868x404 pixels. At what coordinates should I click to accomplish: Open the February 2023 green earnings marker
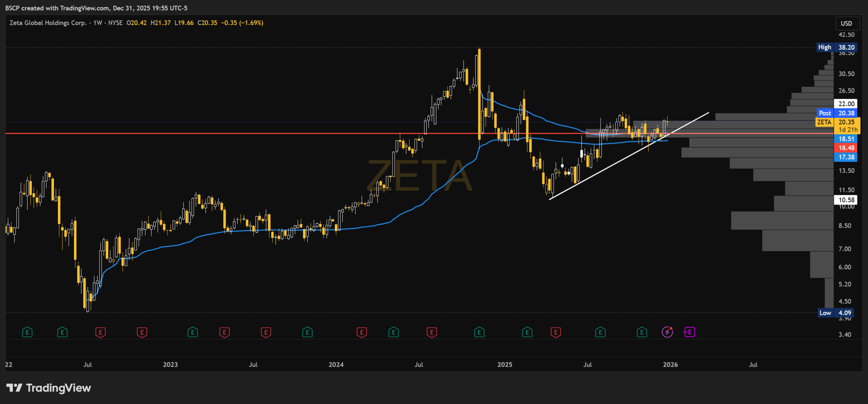(x=193, y=333)
